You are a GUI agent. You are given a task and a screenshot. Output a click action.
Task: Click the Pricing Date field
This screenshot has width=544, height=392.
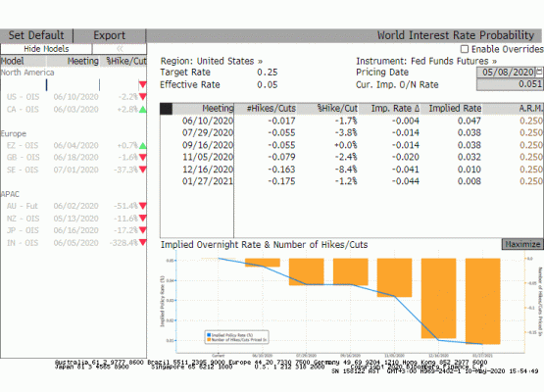point(506,73)
